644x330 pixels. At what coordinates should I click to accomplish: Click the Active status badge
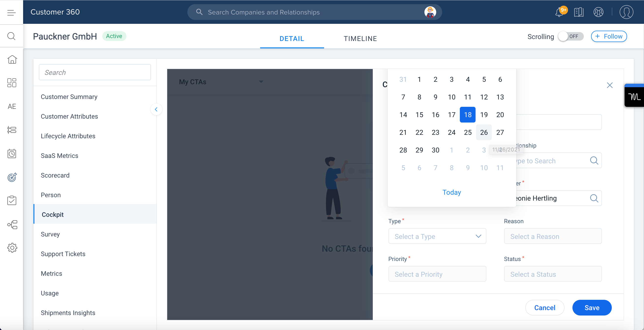pyautogui.click(x=114, y=36)
